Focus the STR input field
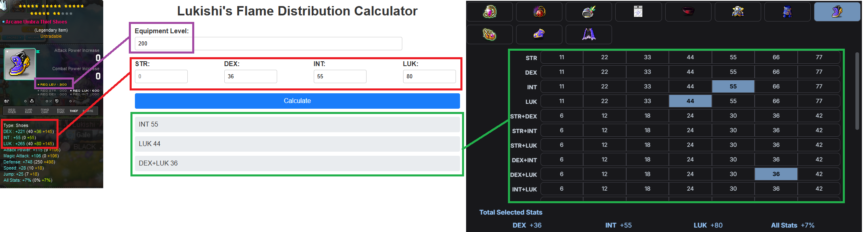Image resolution: width=868 pixels, height=232 pixels. (161, 76)
